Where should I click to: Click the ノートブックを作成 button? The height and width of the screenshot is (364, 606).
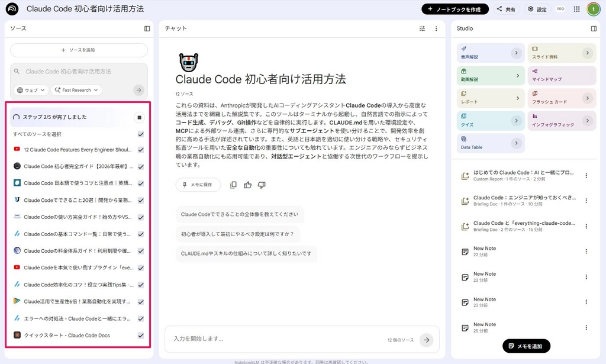(455, 9)
